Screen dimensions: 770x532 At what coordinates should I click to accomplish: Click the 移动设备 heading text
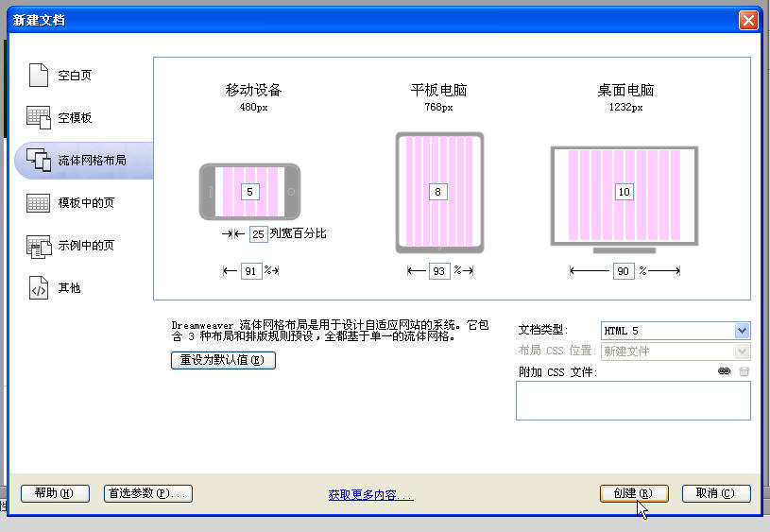[x=253, y=90]
